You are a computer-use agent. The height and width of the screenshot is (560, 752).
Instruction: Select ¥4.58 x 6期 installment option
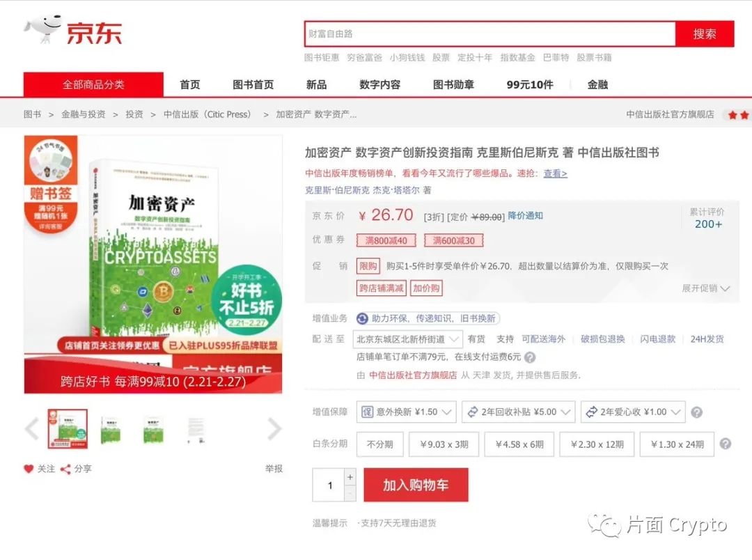pyautogui.click(x=519, y=444)
